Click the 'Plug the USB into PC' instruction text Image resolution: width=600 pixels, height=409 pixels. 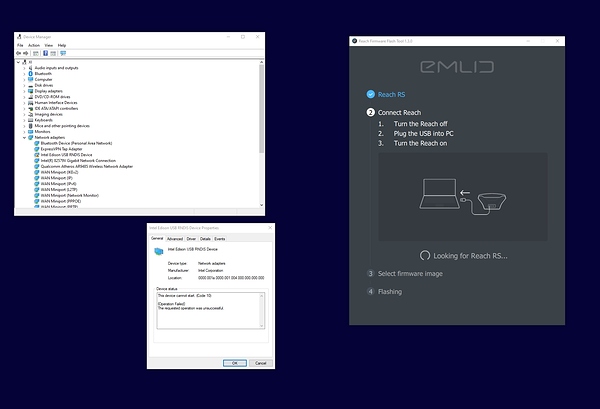coord(424,134)
